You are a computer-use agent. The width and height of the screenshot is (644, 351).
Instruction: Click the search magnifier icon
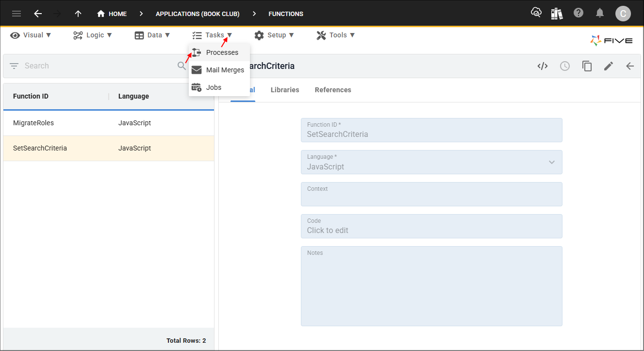coord(182,66)
